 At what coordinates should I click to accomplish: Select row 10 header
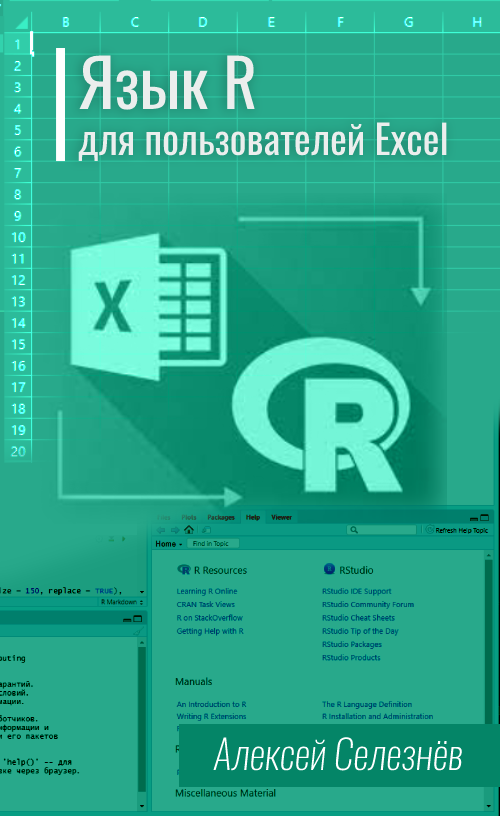click(18, 237)
